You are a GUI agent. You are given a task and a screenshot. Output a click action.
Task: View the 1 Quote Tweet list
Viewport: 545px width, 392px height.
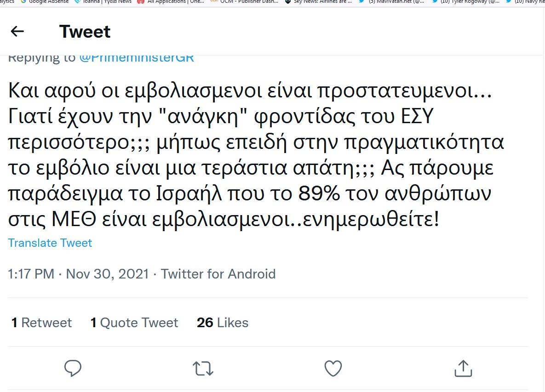[x=134, y=323]
